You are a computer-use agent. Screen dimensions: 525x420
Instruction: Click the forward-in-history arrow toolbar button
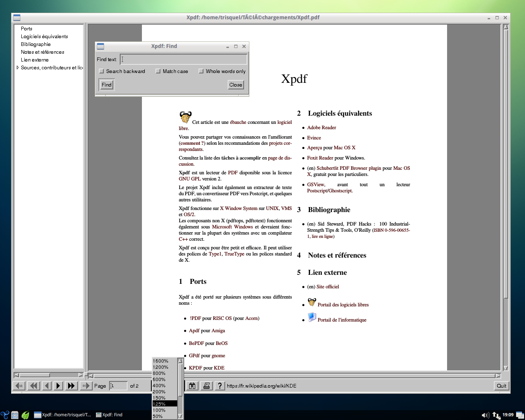(85, 386)
